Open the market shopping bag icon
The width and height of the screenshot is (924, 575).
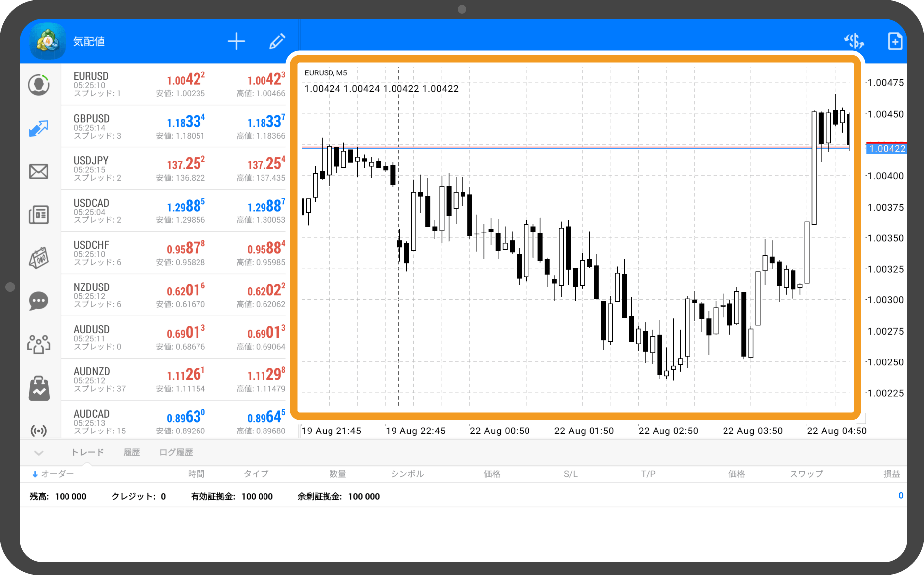(39, 388)
